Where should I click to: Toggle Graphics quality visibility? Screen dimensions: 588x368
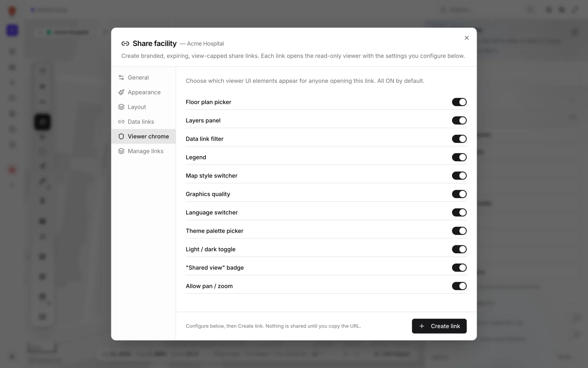459,194
